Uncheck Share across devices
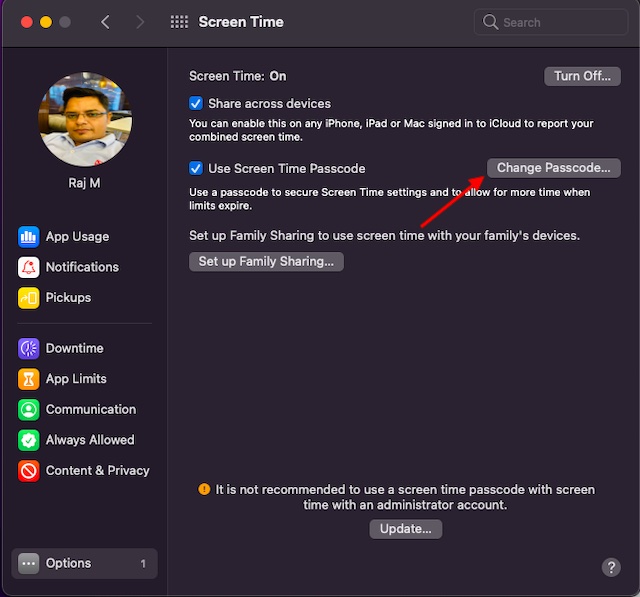 pos(196,104)
